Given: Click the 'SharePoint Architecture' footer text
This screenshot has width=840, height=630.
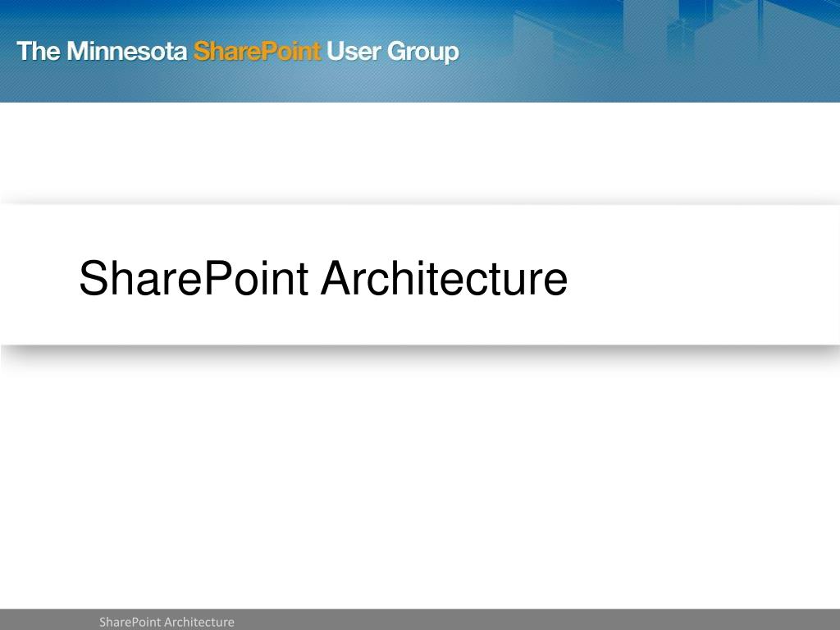Looking at the screenshot, I should (x=167, y=622).
